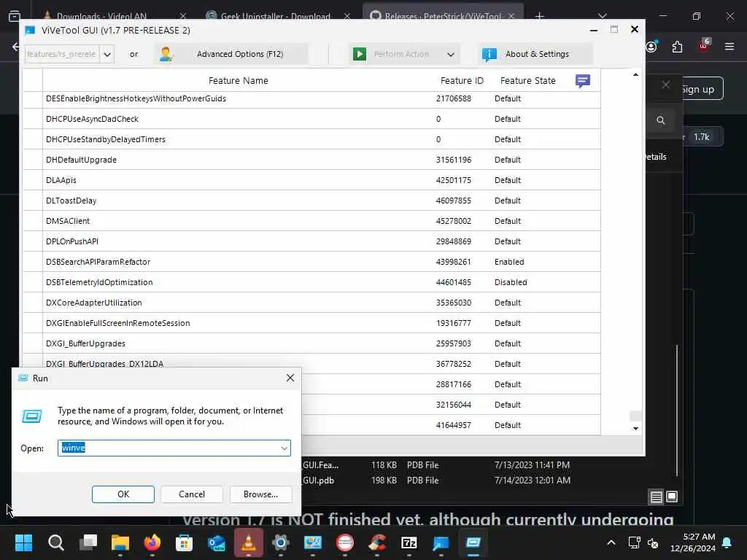Screen dimensions: 747x560
Task: Open 7-Zip from the taskbar
Action: tap(409, 542)
